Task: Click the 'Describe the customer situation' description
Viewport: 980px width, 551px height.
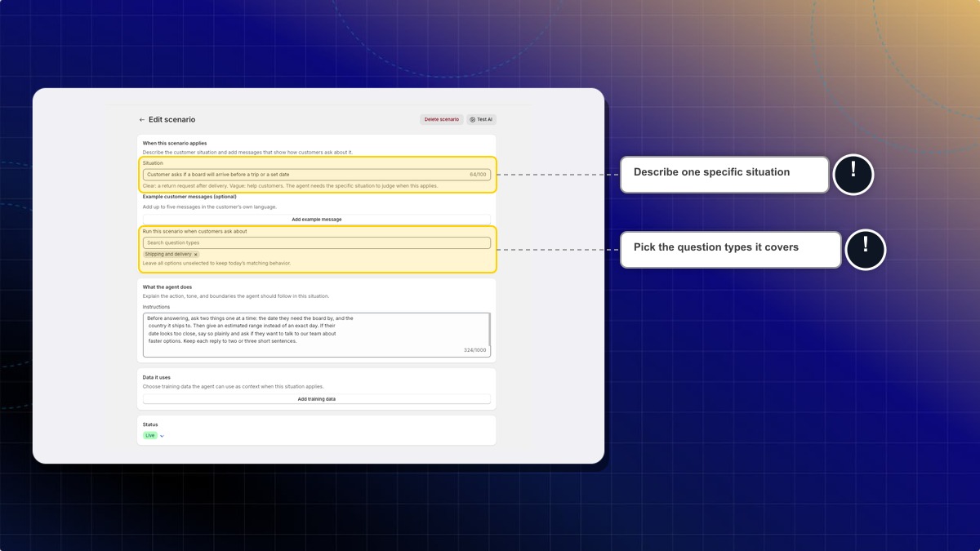Action: 248,152
